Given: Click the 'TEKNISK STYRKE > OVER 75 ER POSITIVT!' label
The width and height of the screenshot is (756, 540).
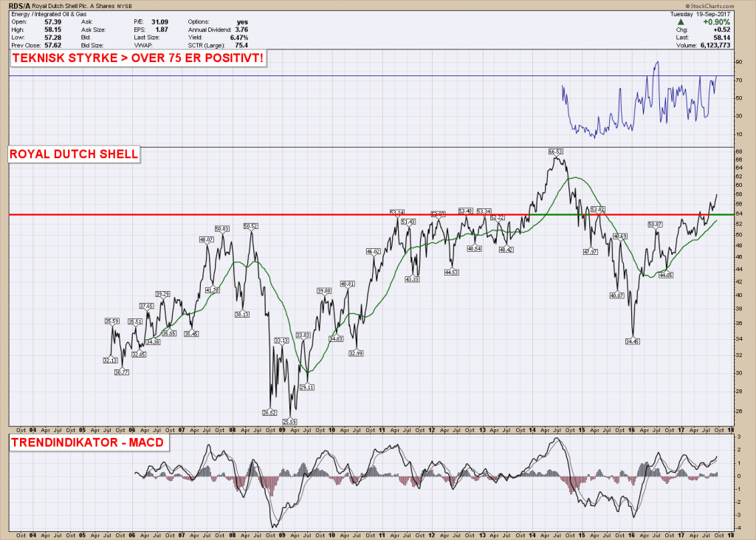Looking at the screenshot, I should 137,58.
